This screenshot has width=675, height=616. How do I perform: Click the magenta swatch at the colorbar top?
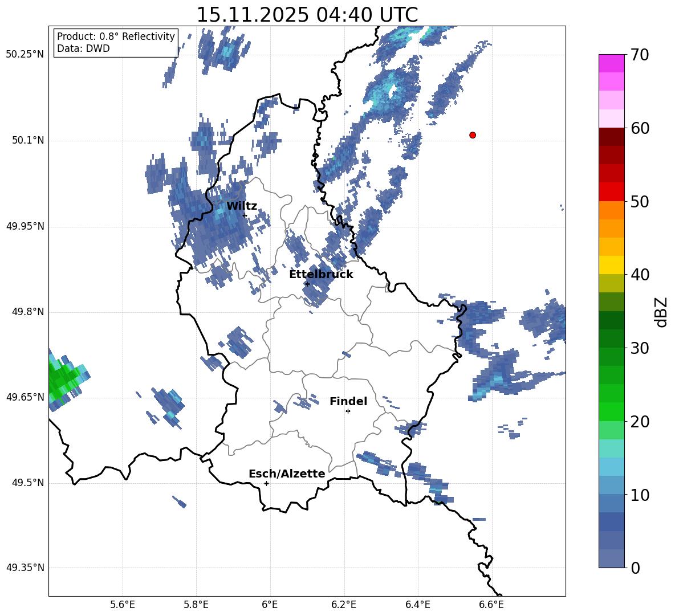[612, 64]
